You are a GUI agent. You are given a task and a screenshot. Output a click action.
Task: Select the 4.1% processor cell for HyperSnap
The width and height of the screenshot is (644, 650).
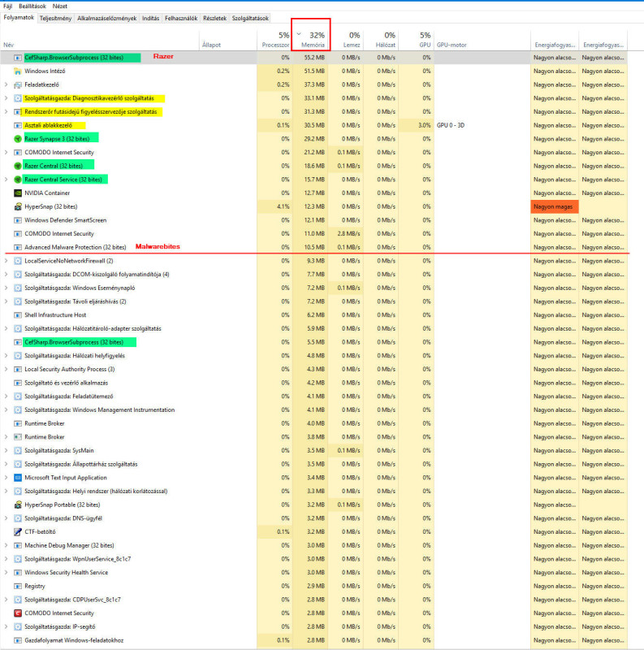[x=274, y=206]
